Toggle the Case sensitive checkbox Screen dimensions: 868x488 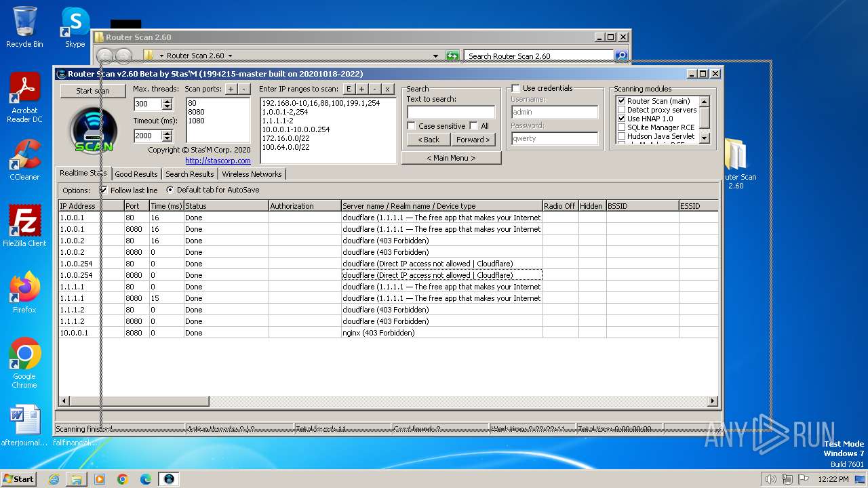(411, 126)
